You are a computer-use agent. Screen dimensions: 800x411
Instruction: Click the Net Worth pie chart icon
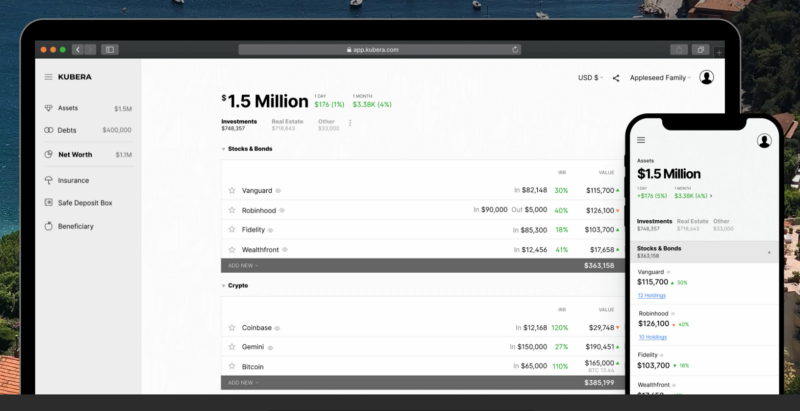[x=48, y=155]
